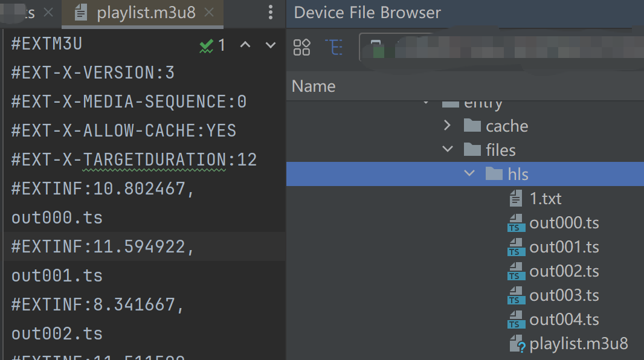Select the playlist.m3u8 file in tree
The width and height of the screenshot is (644, 360).
coord(578,344)
